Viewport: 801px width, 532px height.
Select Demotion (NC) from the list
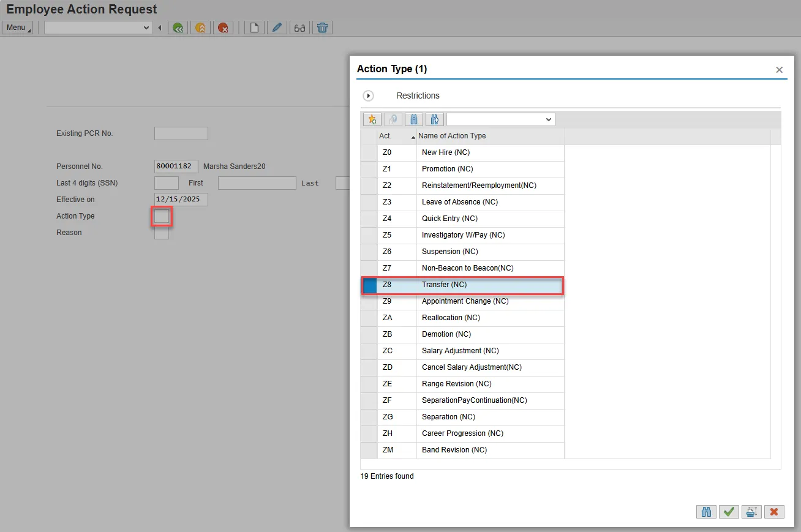pyautogui.click(x=446, y=334)
